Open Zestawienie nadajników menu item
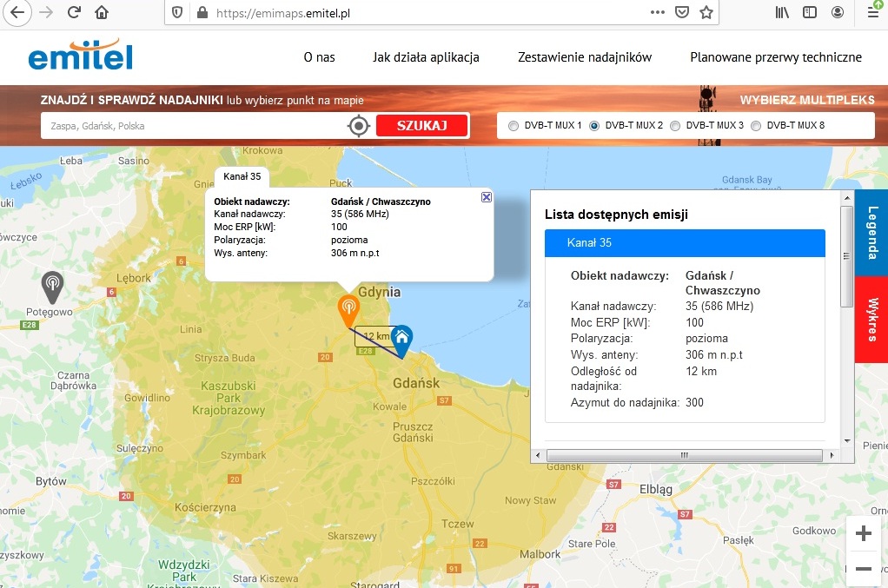 click(x=584, y=57)
